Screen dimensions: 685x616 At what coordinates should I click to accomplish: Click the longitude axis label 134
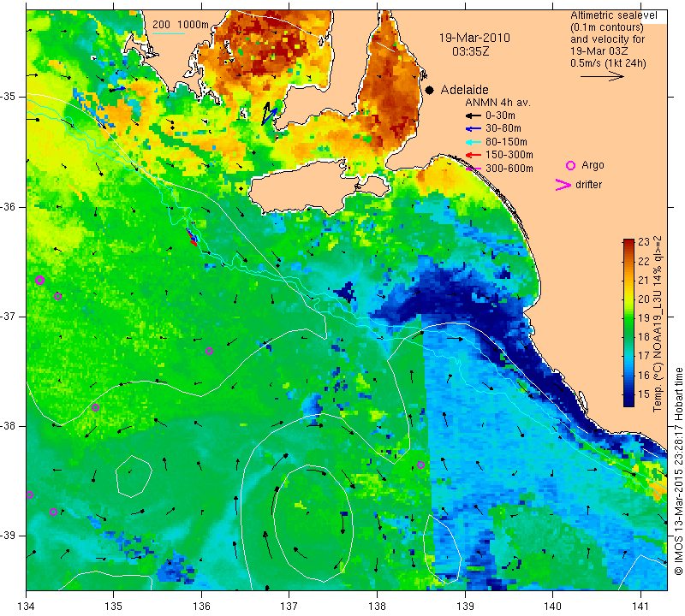point(26,606)
